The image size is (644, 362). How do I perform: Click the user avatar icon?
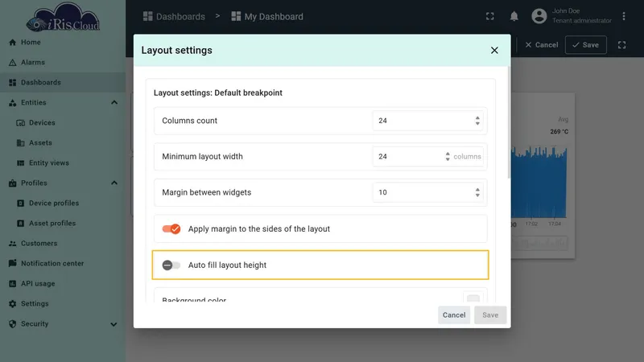(x=539, y=16)
